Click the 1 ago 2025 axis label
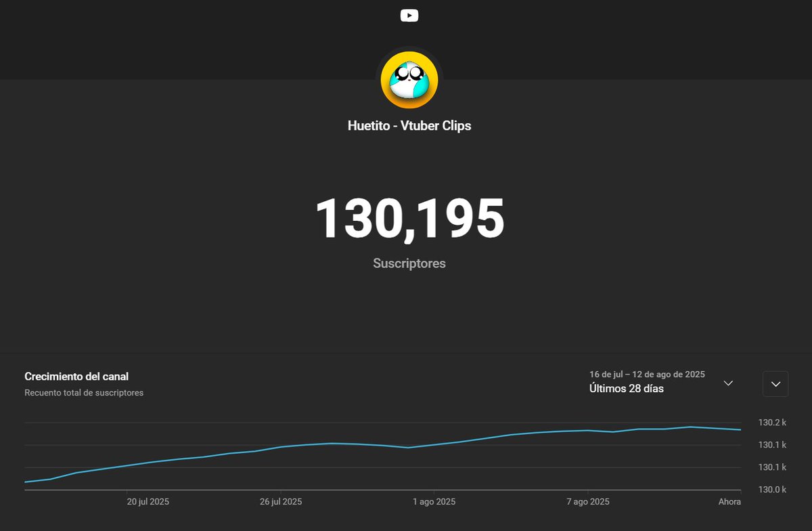The image size is (812, 531). [x=434, y=502]
